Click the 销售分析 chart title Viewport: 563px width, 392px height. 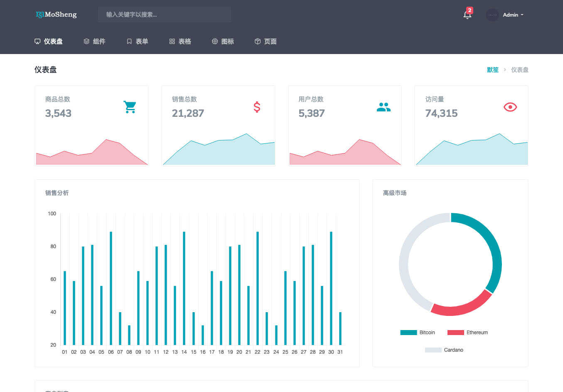coord(57,193)
